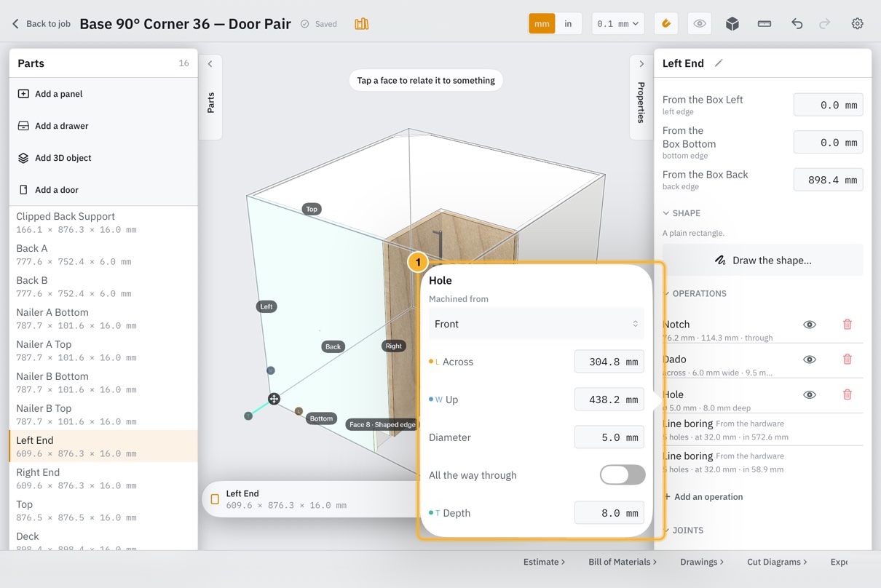Click the vertical Properties tab label
Screen dimensions: 881x588
coord(641,102)
